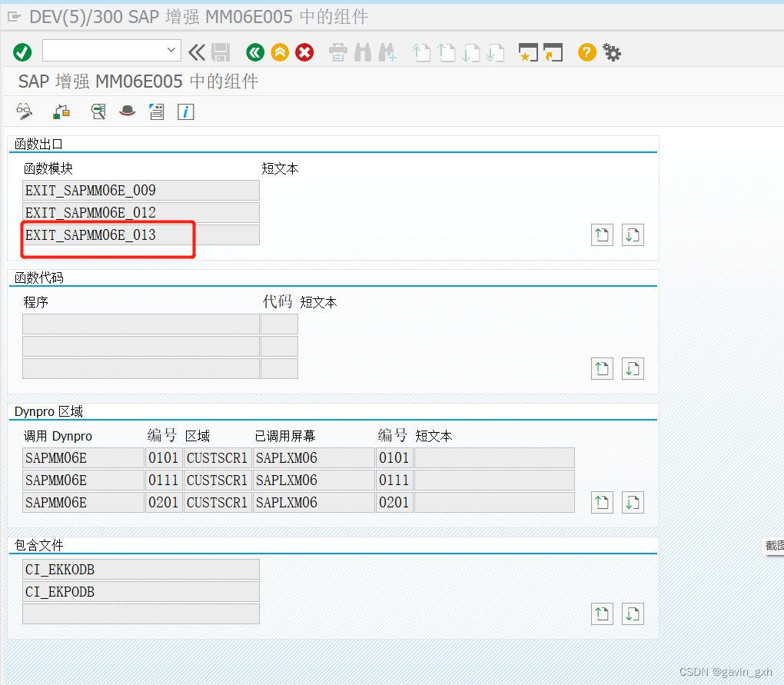Click the Find binoculars icon
This screenshot has height=685, width=784.
(363, 52)
